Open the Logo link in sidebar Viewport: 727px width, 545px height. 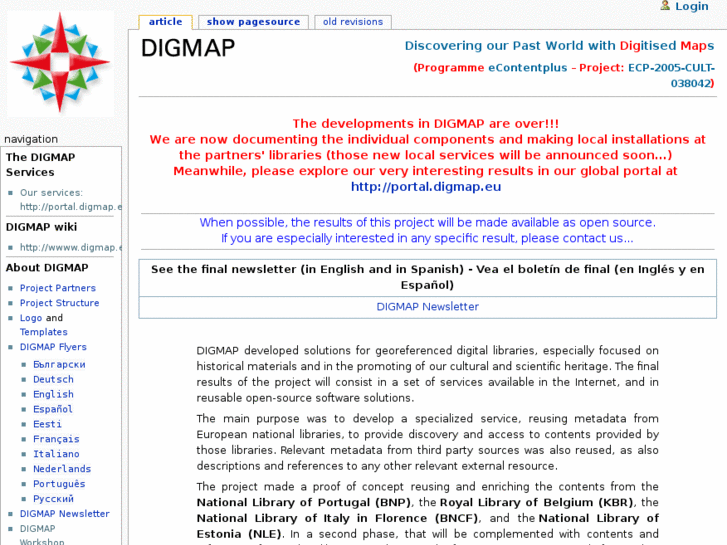click(x=31, y=318)
